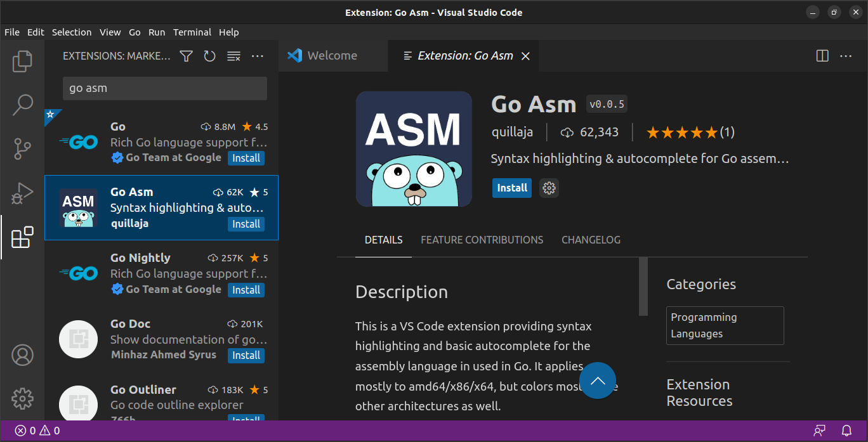The width and height of the screenshot is (868, 442).
Task: Switch to the CHANGELOG tab
Action: (x=591, y=240)
